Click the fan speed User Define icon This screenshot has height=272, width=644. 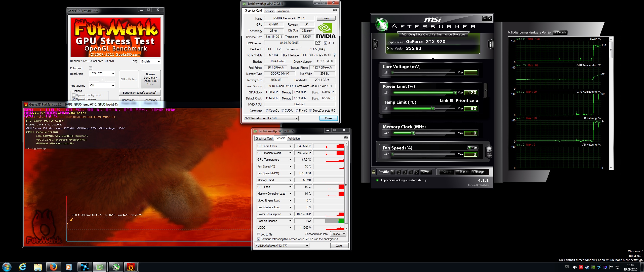point(489,152)
